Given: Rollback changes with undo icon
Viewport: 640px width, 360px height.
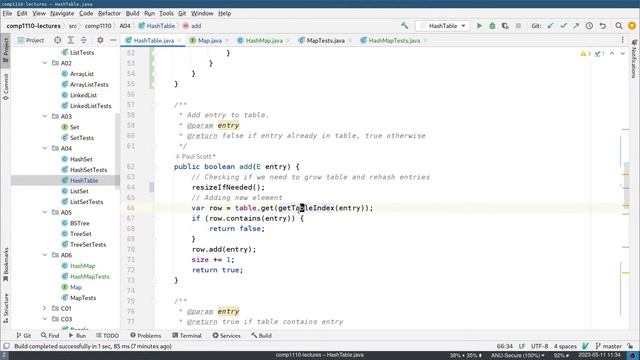Looking at the screenshot, I should pos(603,26).
